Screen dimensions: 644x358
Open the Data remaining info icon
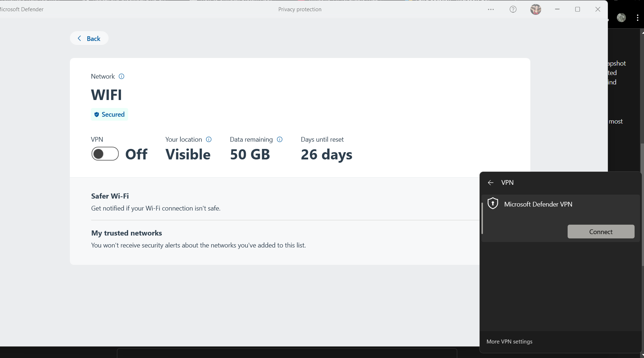click(x=280, y=140)
